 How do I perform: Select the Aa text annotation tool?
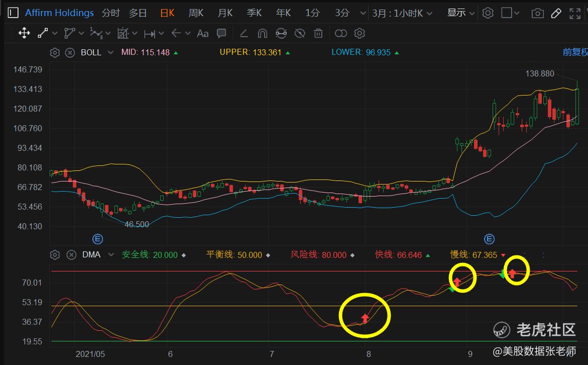(202, 33)
